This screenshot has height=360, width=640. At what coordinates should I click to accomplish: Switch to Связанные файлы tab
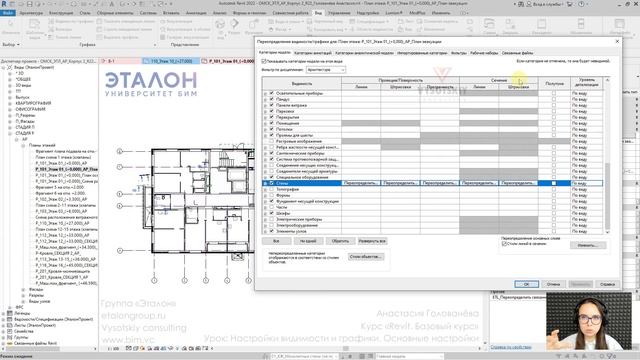click(517, 53)
